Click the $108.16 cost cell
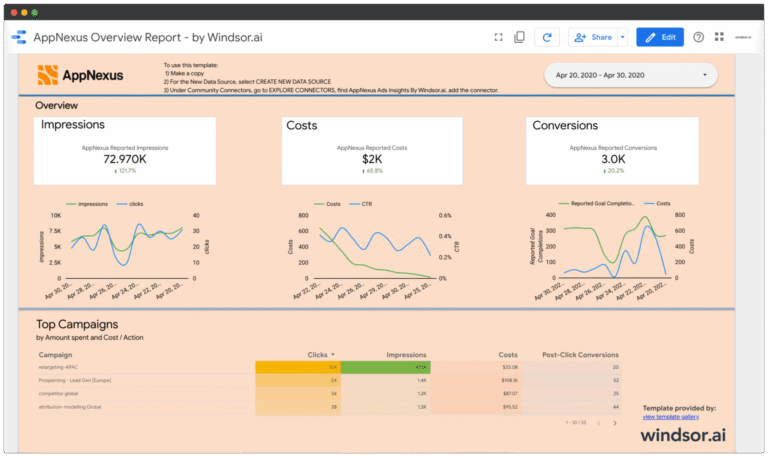768x457 pixels. [x=509, y=380]
